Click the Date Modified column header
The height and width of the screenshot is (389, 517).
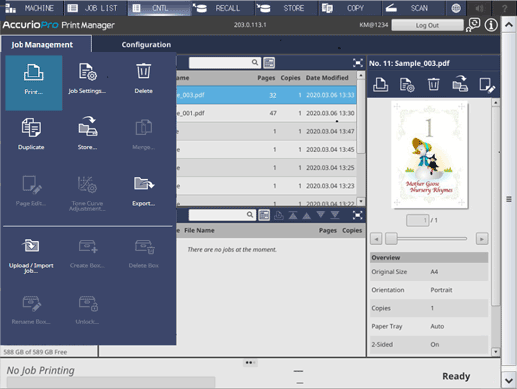click(327, 78)
